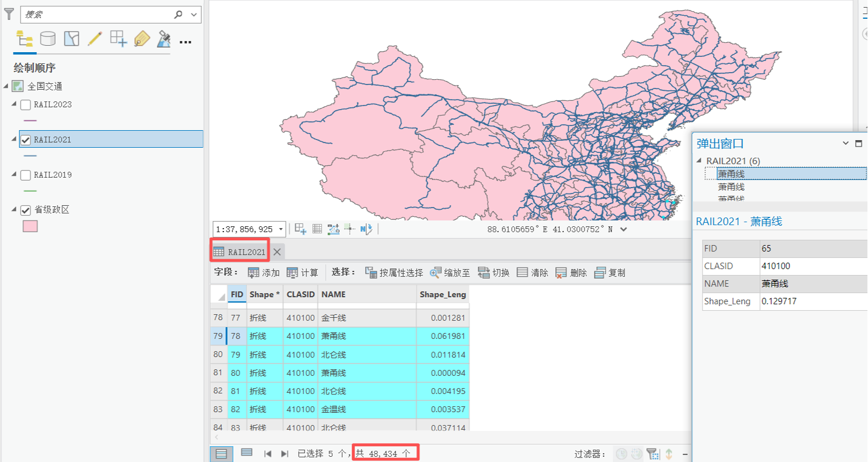Collapse the 全国交通 map tree node
This screenshot has height=462, width=868.
point(6,86)
